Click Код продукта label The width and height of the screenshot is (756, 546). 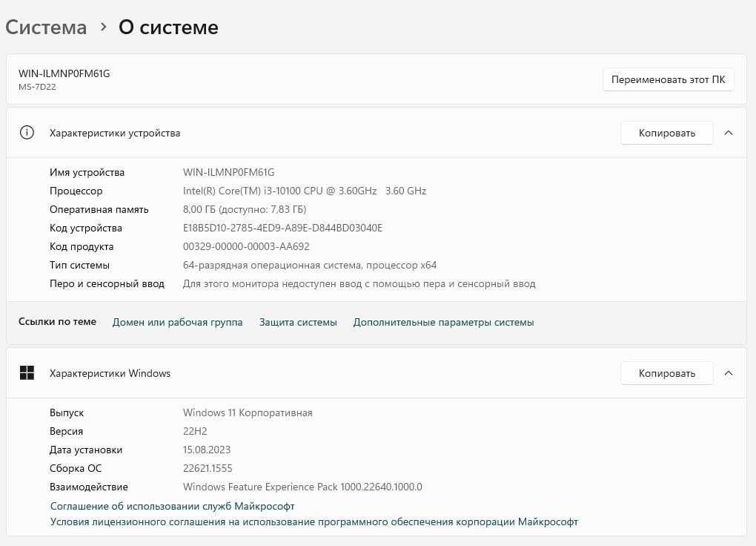[82, 247]
